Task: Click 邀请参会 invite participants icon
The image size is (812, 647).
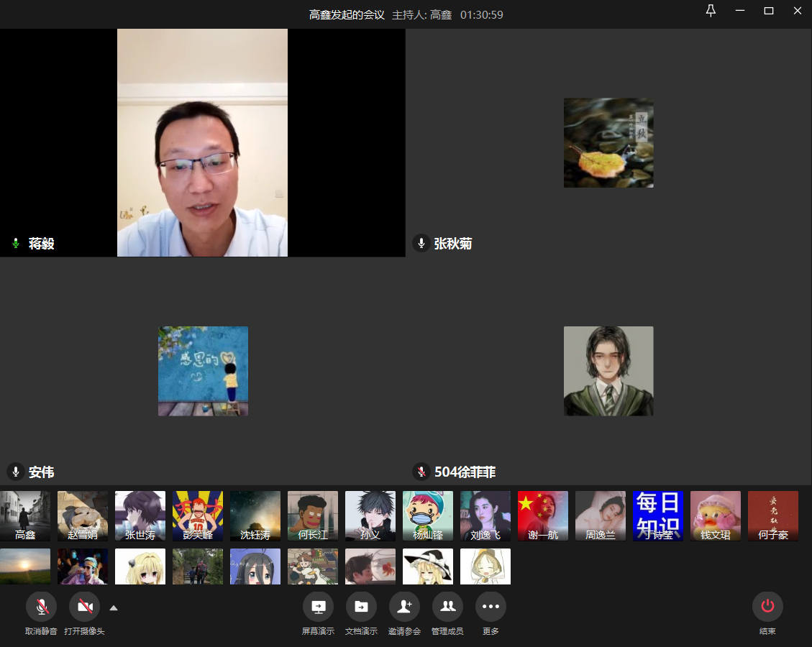Action: click(404, 607)
